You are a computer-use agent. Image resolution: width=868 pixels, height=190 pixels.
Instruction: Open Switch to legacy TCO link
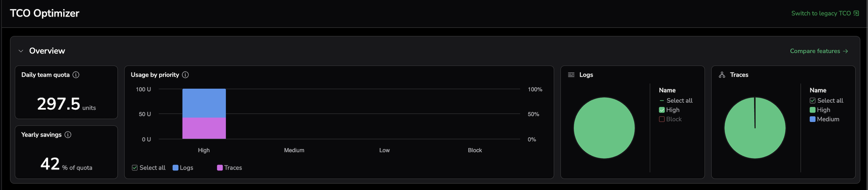click(821, 13)
